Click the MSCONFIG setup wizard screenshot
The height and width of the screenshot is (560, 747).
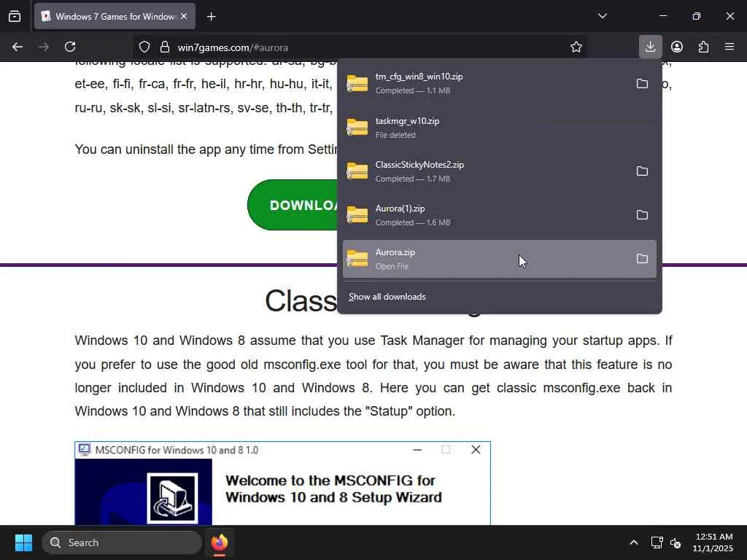tap(282, 483)
